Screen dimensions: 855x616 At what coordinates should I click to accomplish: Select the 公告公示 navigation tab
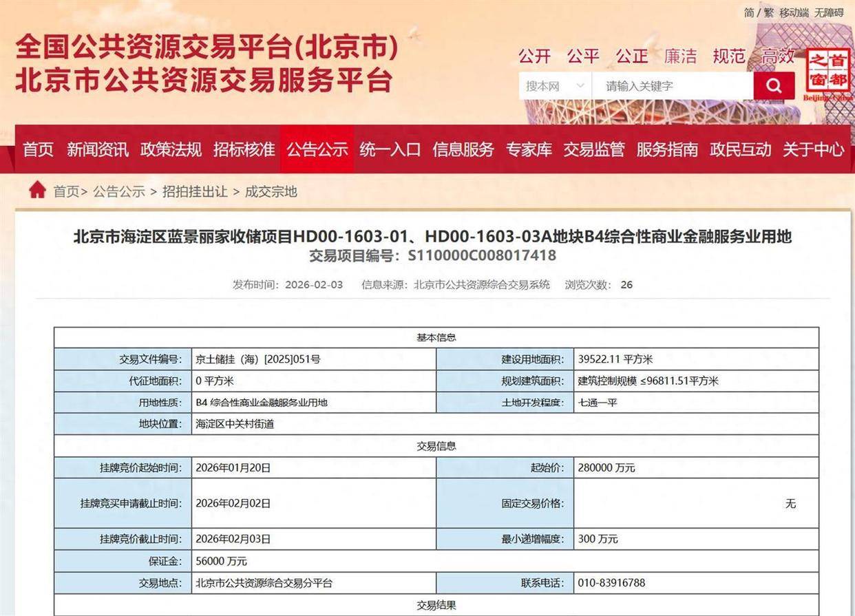(317, 149)
